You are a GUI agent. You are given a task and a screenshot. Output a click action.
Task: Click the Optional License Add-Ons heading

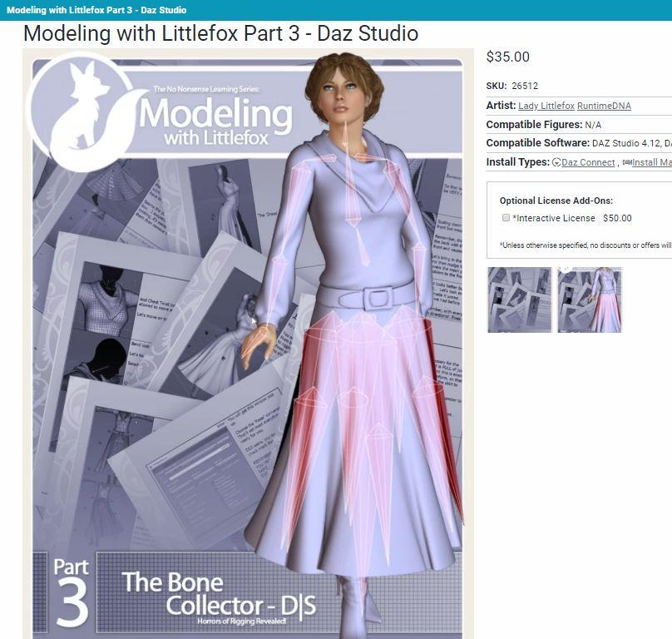tap(556, 201)
